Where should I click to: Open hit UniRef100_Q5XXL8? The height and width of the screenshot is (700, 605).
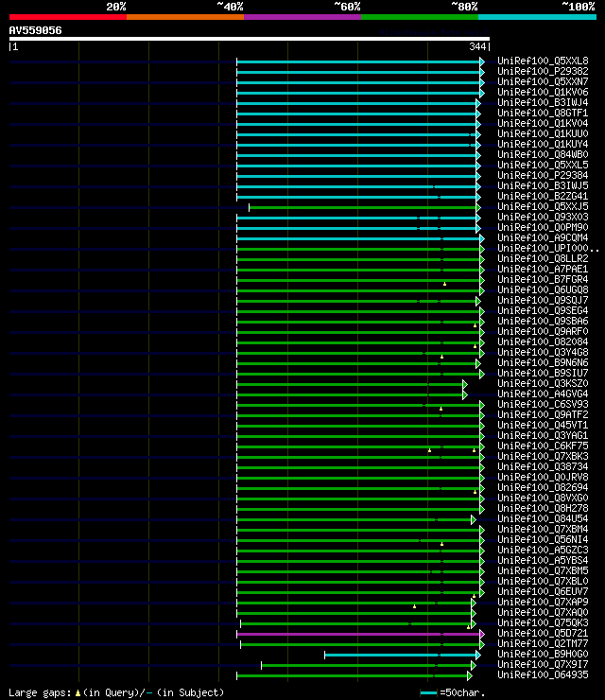[543, 61]
